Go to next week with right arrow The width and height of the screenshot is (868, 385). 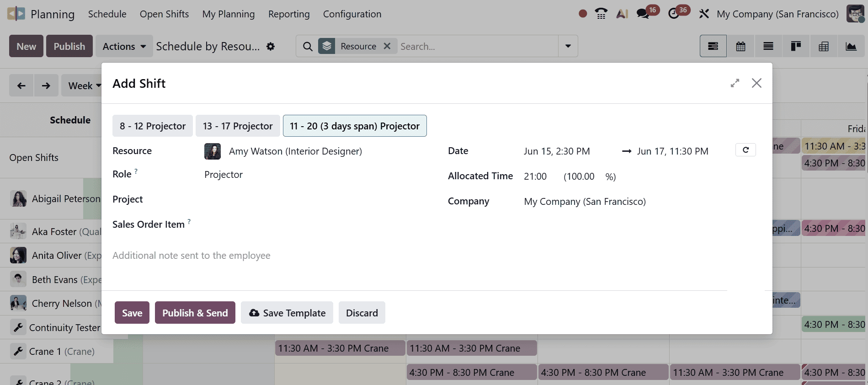[x=46, y=86]
